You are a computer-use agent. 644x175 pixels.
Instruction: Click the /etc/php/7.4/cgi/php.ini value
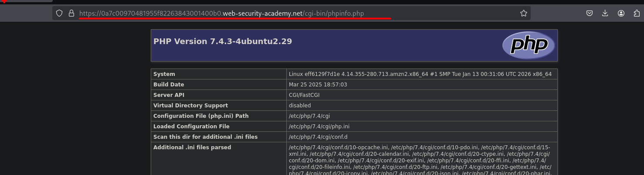[x=319, y=127]
